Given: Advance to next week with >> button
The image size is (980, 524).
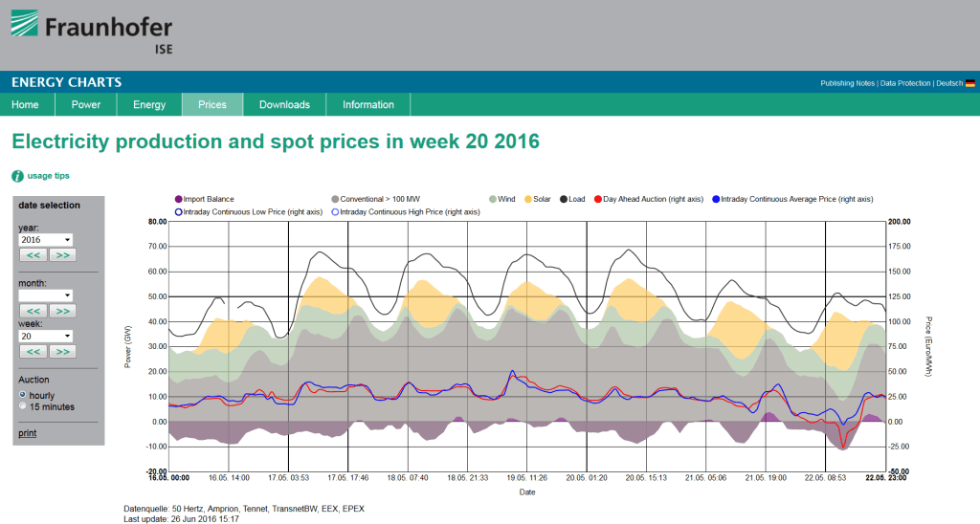Looking at the screenshot, I should tap(62, 352).
